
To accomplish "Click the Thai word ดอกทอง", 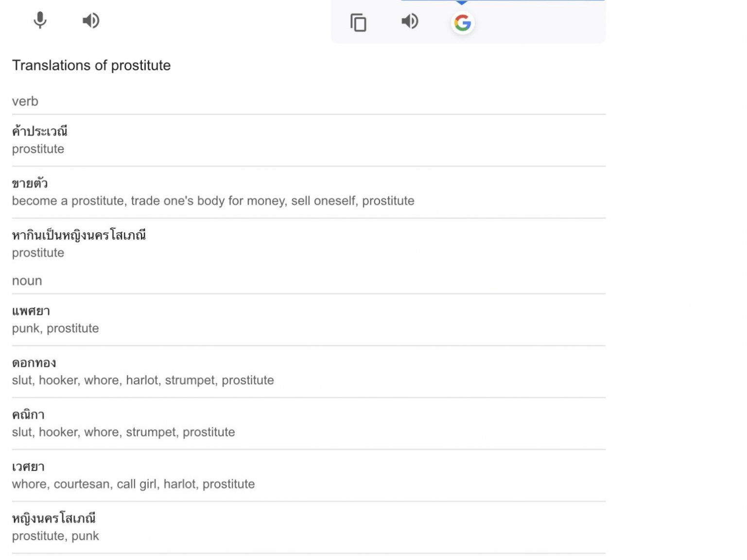I will pyautogui.click(x=34, y=363).
